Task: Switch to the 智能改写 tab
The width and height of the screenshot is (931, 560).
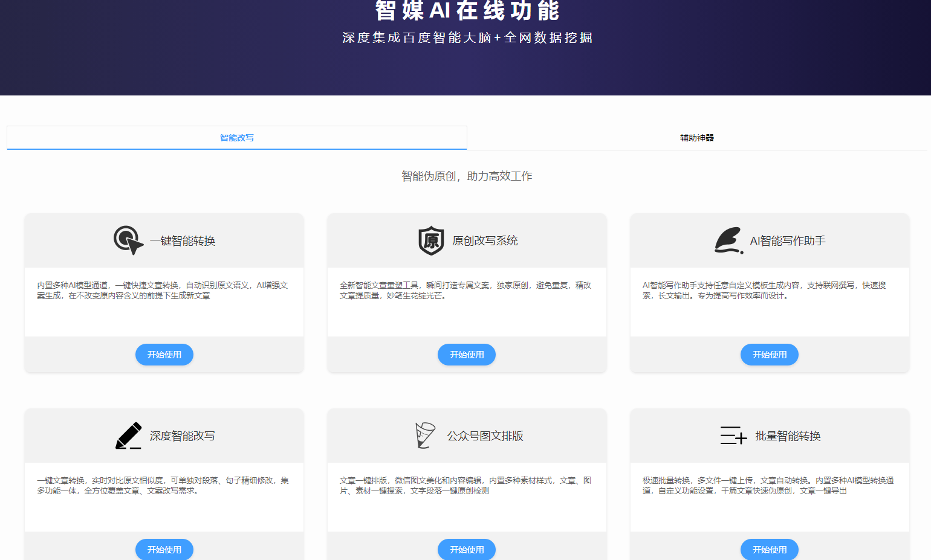Action: click(237, 138)
